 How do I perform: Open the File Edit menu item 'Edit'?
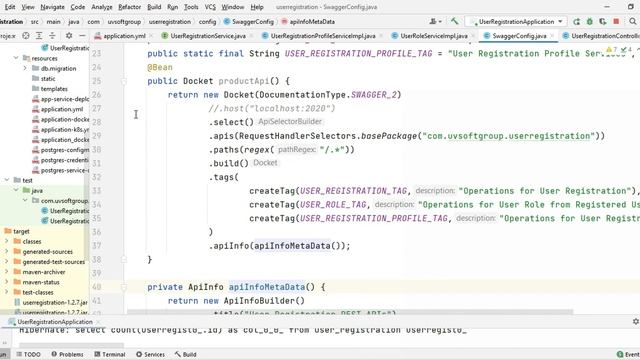(10, 7)
